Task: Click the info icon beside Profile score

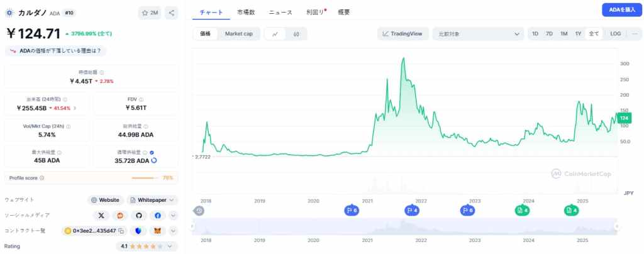Action: 42,178
